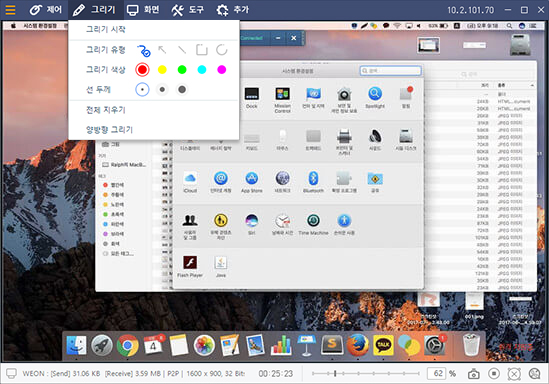Screen dimensions: 549x384
Task: Open Siri preferences pane
Action: click(x=251, y=224)
